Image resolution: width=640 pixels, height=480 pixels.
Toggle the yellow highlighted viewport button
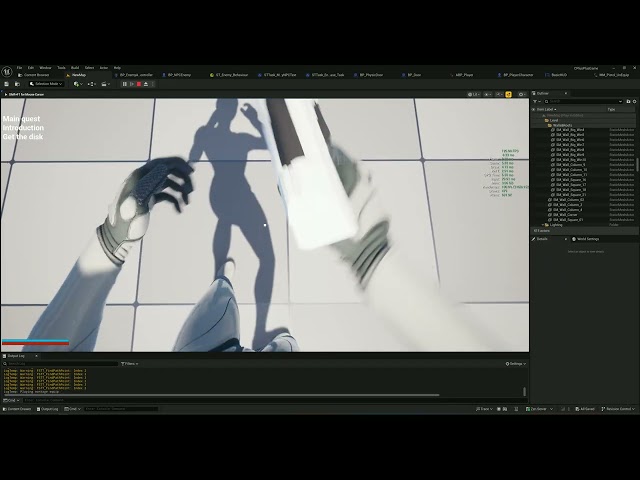pyautogui.click(x=509, y=94)
